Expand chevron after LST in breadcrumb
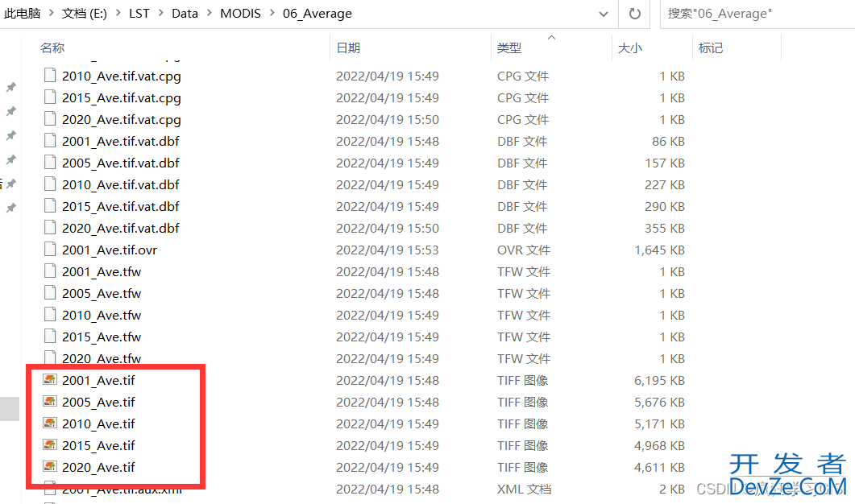The height and width of the screenshot is (504, 855). (161, 13)
